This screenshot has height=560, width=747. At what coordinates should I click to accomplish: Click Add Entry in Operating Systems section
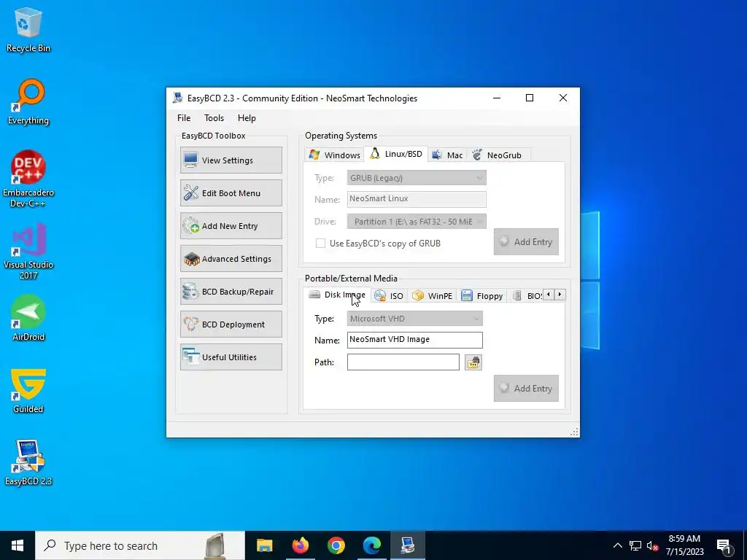tap(526, 242)
